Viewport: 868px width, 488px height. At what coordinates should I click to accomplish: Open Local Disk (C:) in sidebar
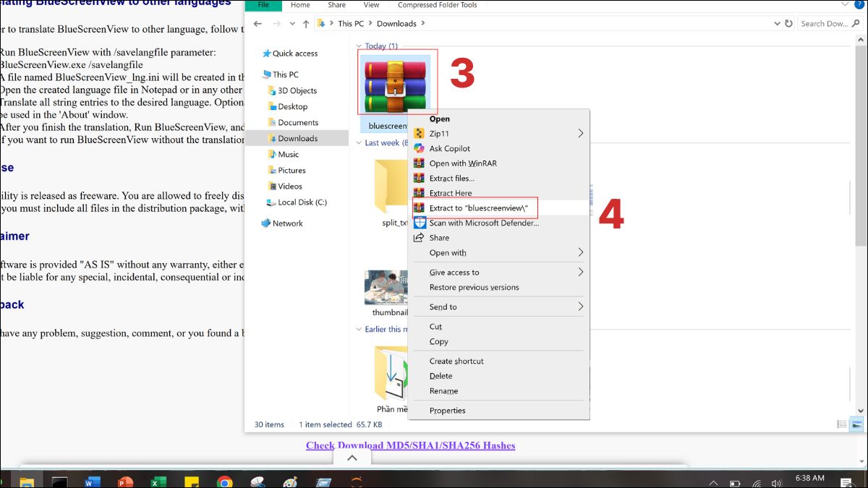click(302, 202)
